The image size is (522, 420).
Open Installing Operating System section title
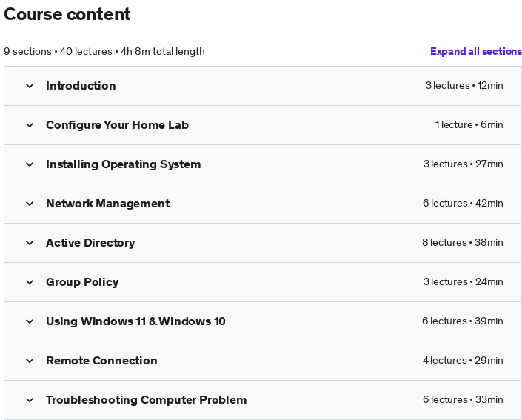pos(123,164)
